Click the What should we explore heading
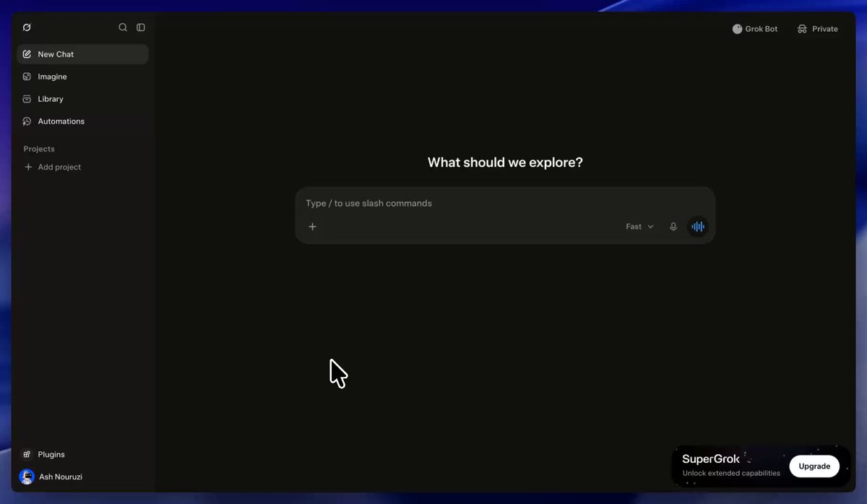This screenshot has width=867, height=504. 505,162
